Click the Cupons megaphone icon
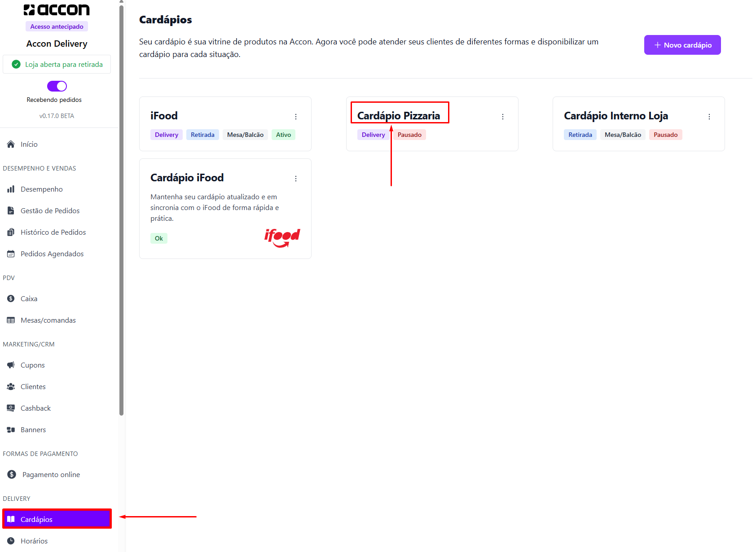This screenshot has width=756, height=552. tap(11, 365)
